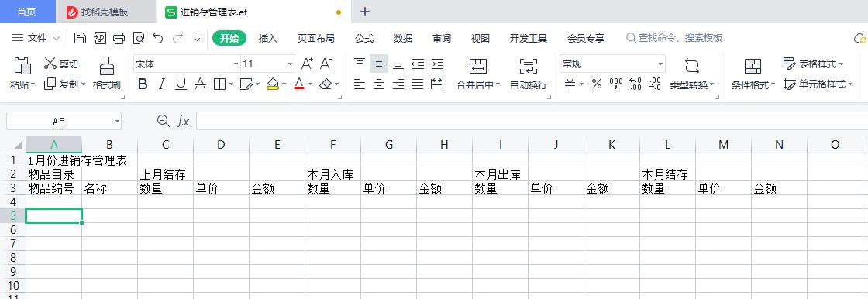Open the 会员专享 tab

click(x=586, y=38)
